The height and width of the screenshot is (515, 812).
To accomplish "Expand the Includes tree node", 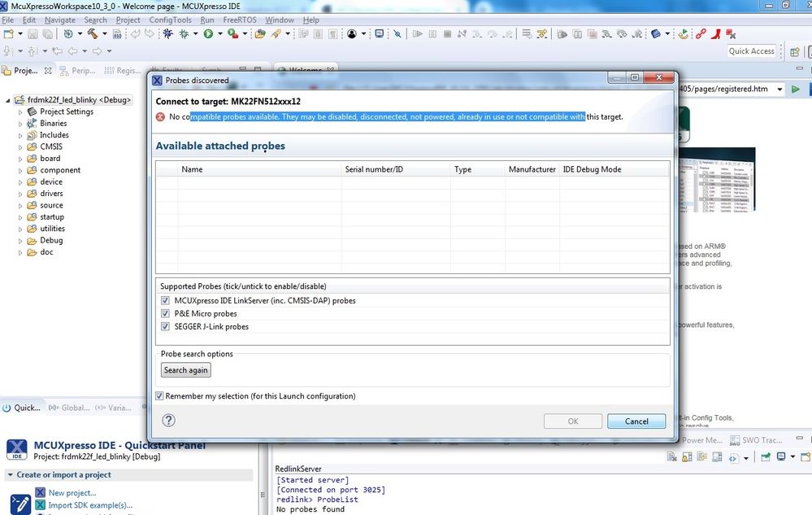I will click(x=20, y=136).
